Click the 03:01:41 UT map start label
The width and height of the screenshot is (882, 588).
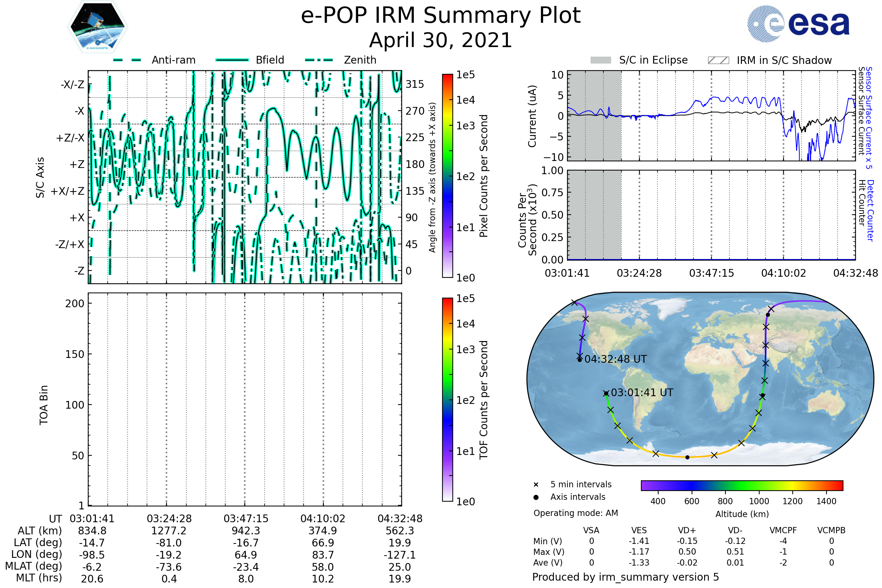click(642, 392)
